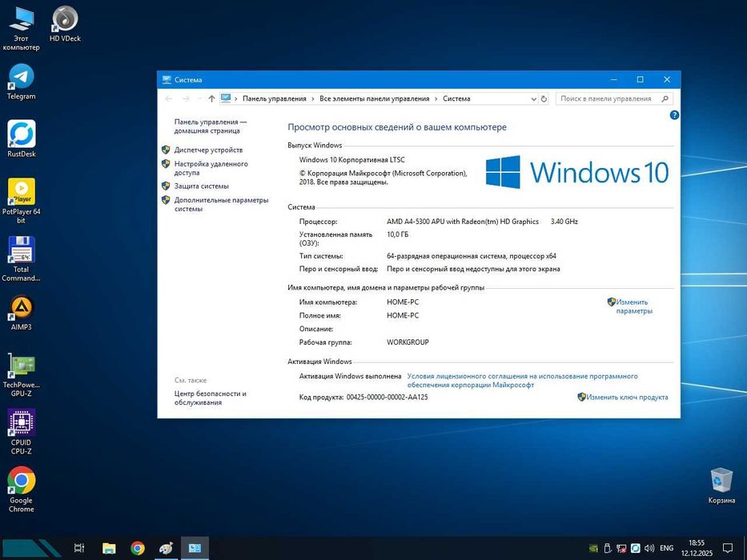Minimize the Система window
The width and height of the screenshot is (747, 560).
(x=614, y=79)
